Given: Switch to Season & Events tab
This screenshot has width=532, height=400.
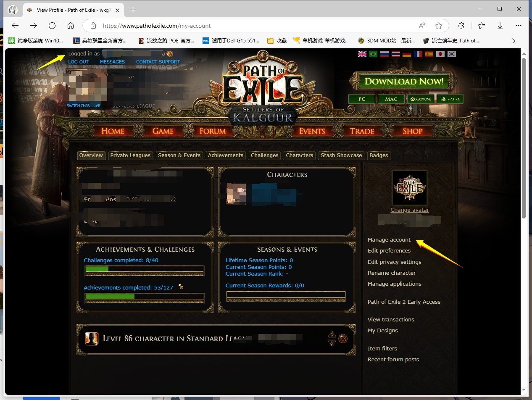Looking at the screenshot, I should (x=179, y=155).
